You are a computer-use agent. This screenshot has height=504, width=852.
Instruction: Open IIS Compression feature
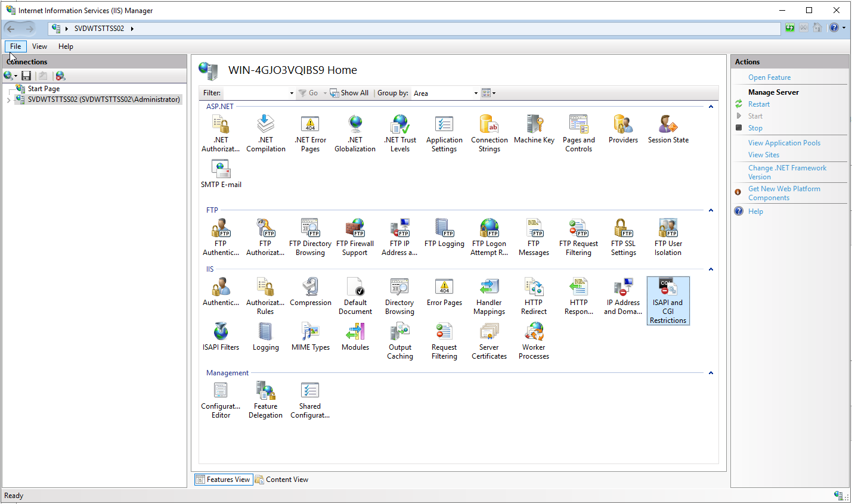tap(311, 293)
